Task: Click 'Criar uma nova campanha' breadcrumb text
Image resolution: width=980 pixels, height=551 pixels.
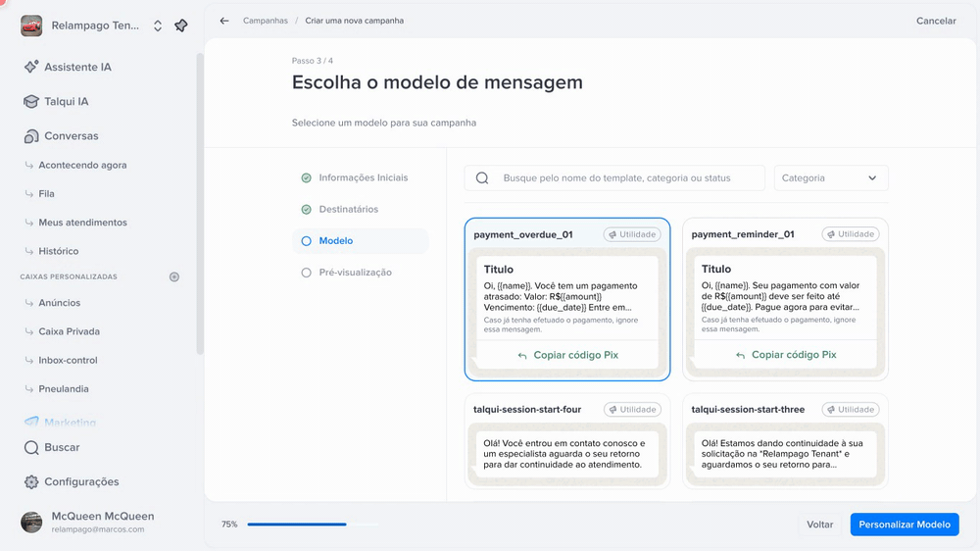Action: click(x=355, y=21)
